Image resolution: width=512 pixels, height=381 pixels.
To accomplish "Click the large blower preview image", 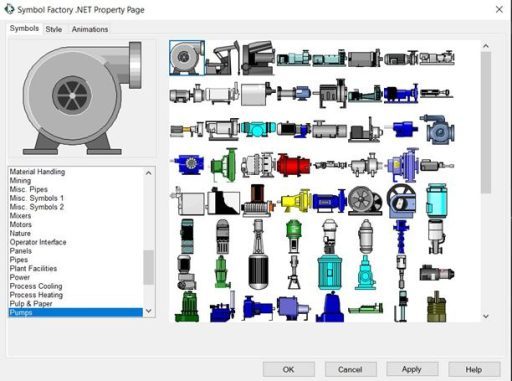I will [x=82, y=98].
